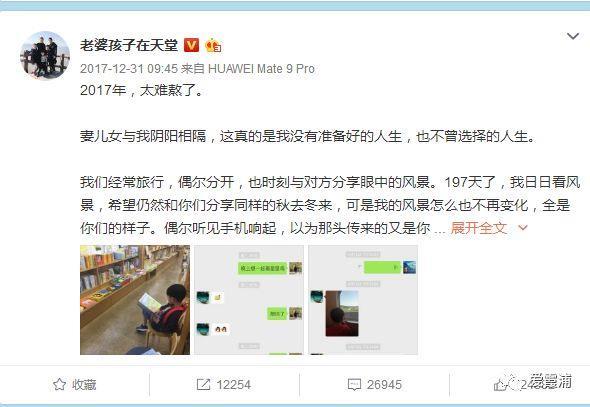Click the arrow next to 展开全文
This screenshot has width=590, height=407.
click(x=523, y=228)
